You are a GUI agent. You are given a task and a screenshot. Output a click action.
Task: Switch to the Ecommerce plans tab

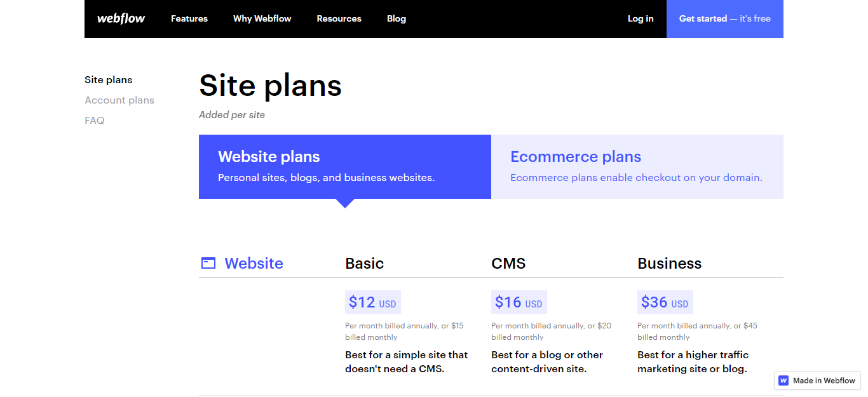coord(637,166)
